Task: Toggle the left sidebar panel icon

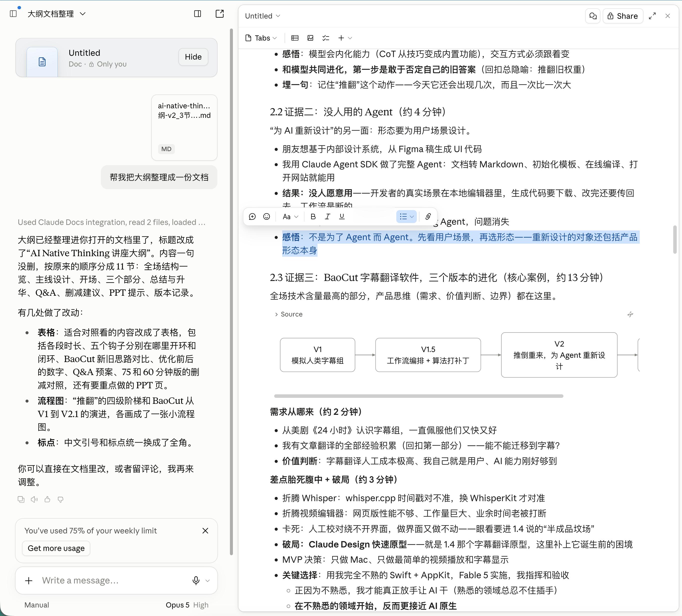Action: (13, 14)
